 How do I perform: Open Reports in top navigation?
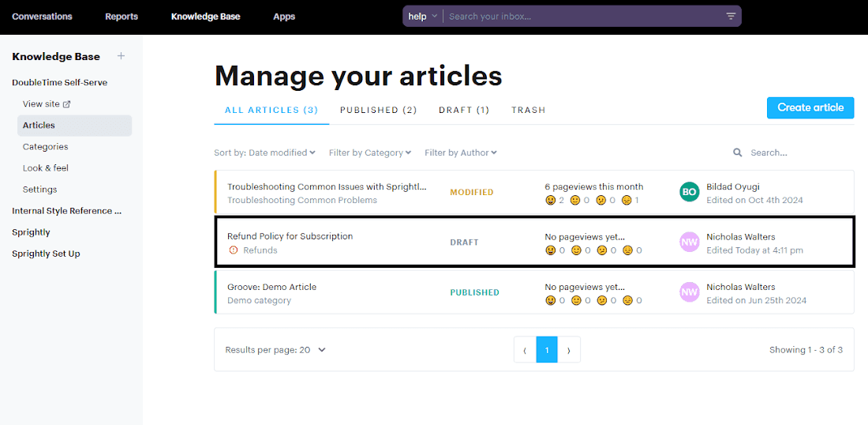coord(122,16)
